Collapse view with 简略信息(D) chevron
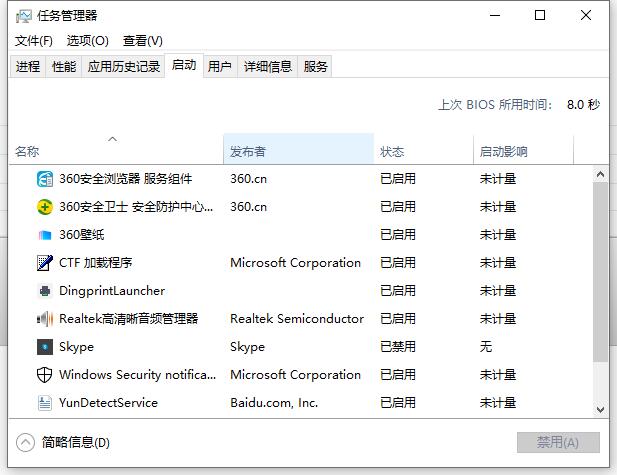This screenshot has width=617, height=475. coord(26,443)
